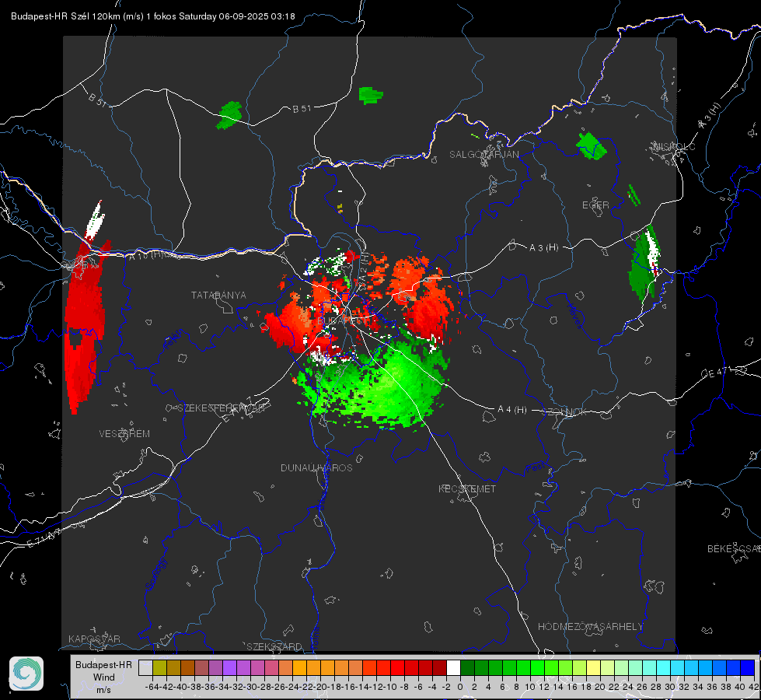Select the title text Budapest-HR Szél 120km
The image size is (761, 700).
click(x=65, y=16)
